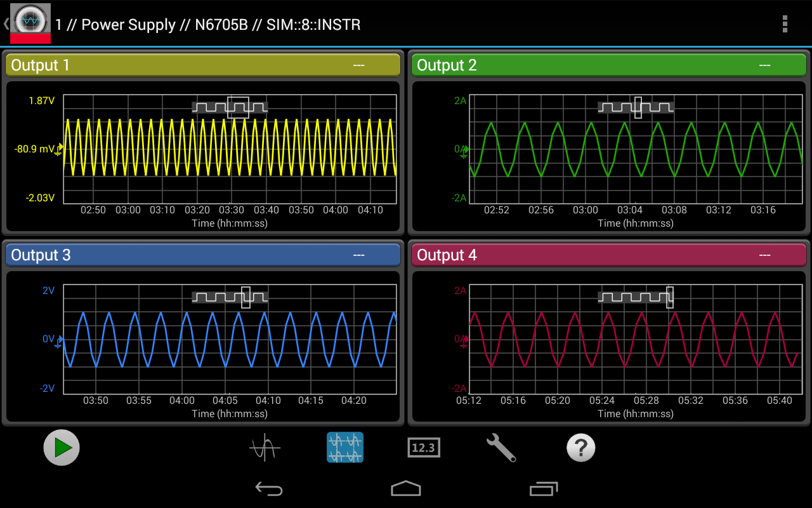Screen dimensions: 812x508
Task: Open the overflow menu with three dots
Action: coord(785,24)
